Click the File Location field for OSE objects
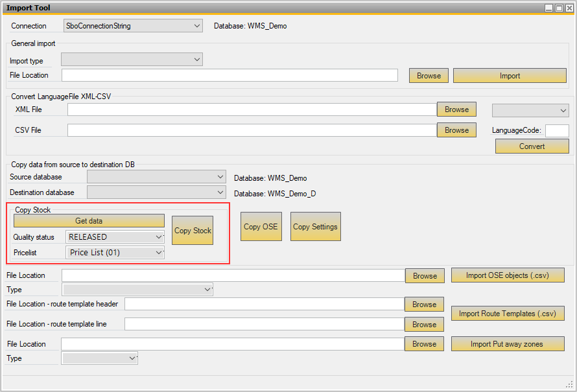This screenshot has width=577, height=392. [233, 275]
